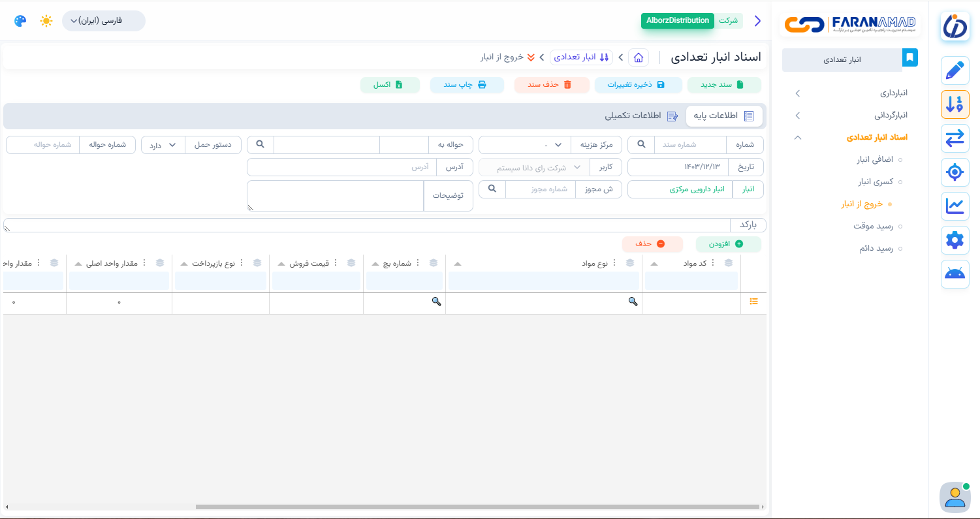Sort by the نوع بازپرداخت column arrow
This screenshot has width=980, height=519.
pos(184,264)
